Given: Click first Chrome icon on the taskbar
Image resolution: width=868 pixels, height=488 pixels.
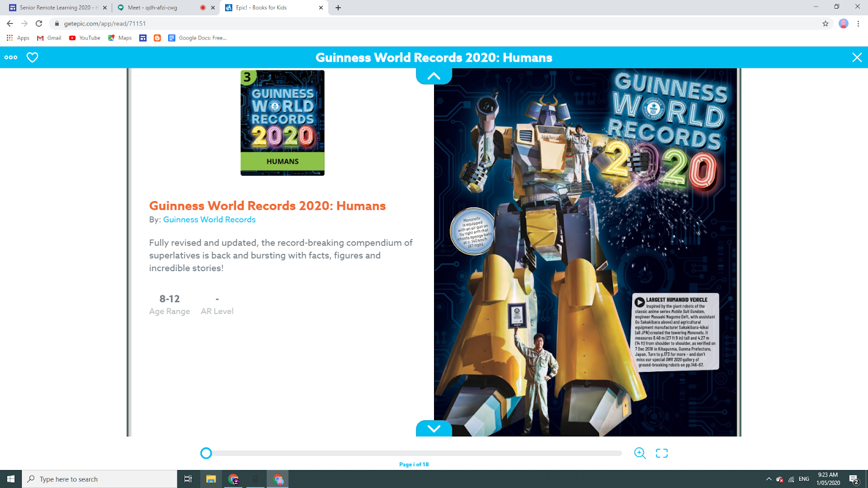Looking at the screenshot, I should click(x=233, y=479).
